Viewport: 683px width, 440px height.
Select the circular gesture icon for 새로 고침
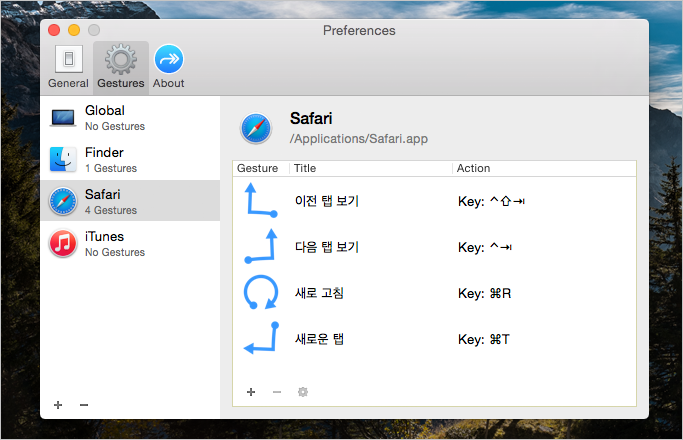click(260, 292)
